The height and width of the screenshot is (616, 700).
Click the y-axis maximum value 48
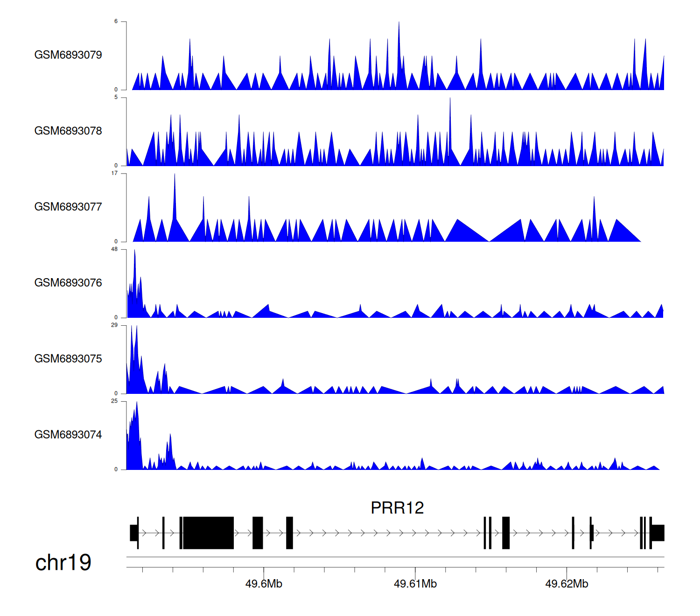coord(114,249)
